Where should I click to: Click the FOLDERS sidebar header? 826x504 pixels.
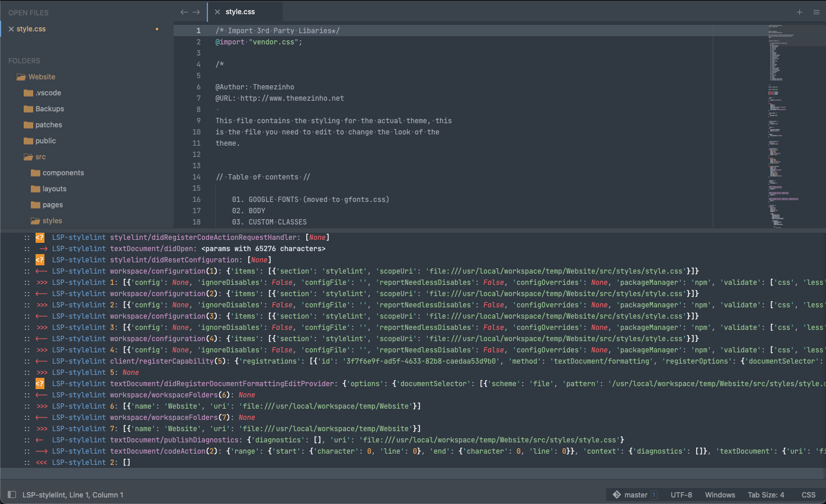click(x=24, y=61)
